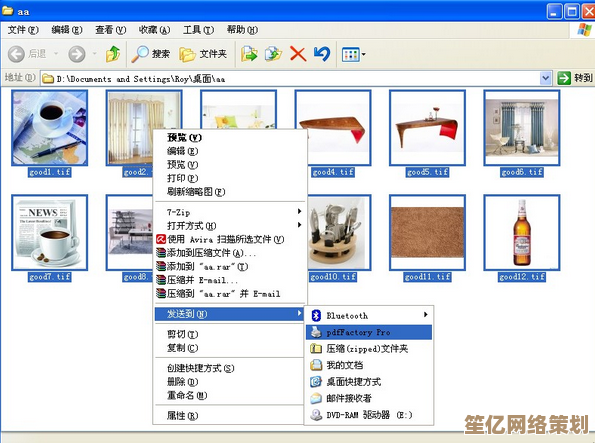Send to compressed (zipped) folder
Viewport: 595px width, 443px height.
click(369, 348)
